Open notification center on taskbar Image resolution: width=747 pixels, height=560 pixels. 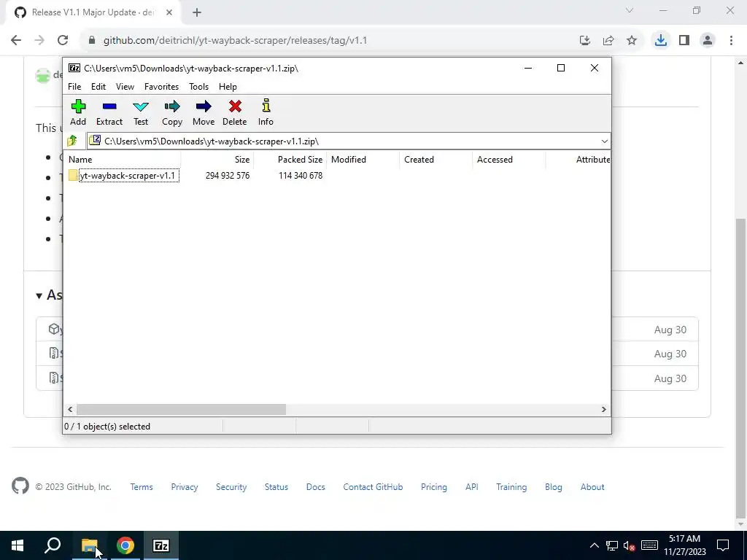(723, 545)
